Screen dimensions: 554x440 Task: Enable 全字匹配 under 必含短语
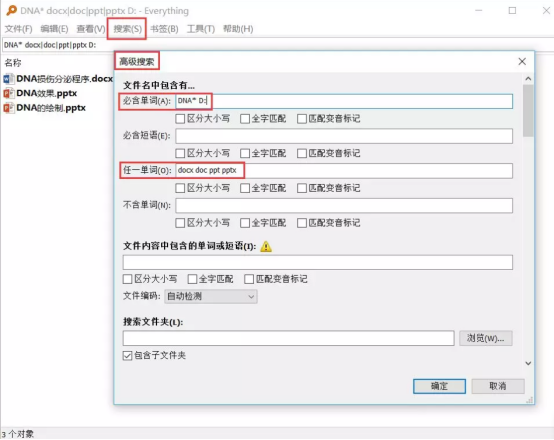pos(244,153)
